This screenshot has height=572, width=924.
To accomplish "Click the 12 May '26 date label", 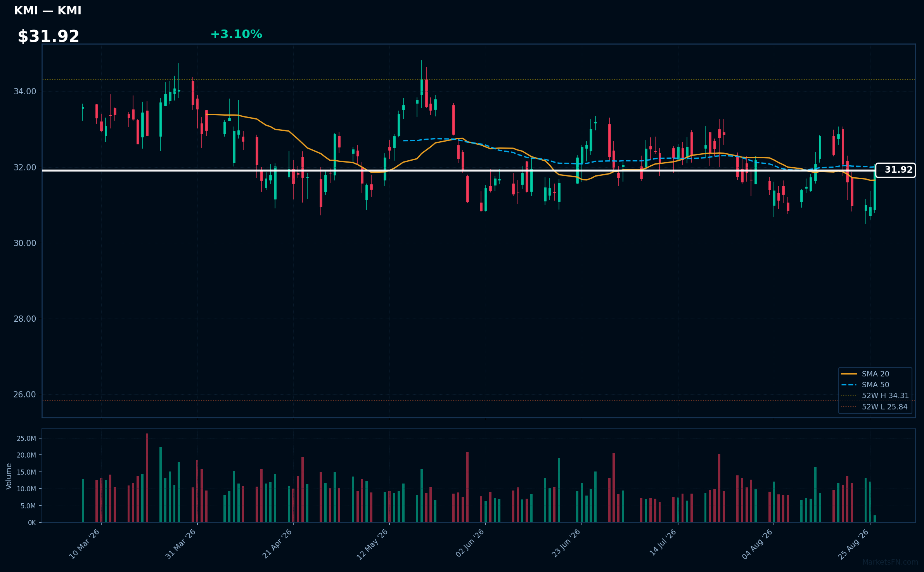I will (x=373, y=544).
